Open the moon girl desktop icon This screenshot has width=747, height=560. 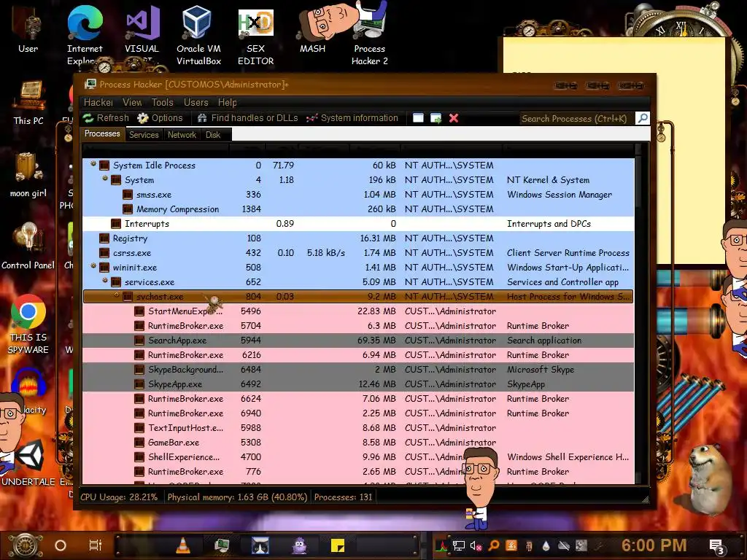point(28,174)
